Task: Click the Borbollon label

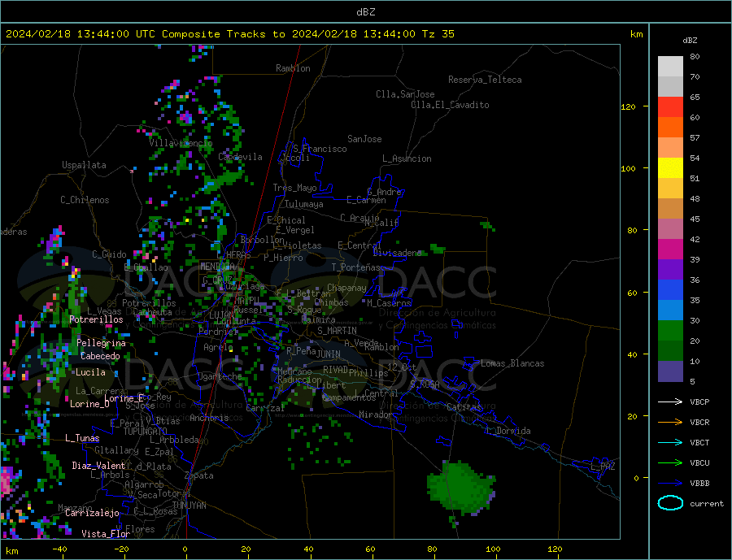Action: pos(263,240)
